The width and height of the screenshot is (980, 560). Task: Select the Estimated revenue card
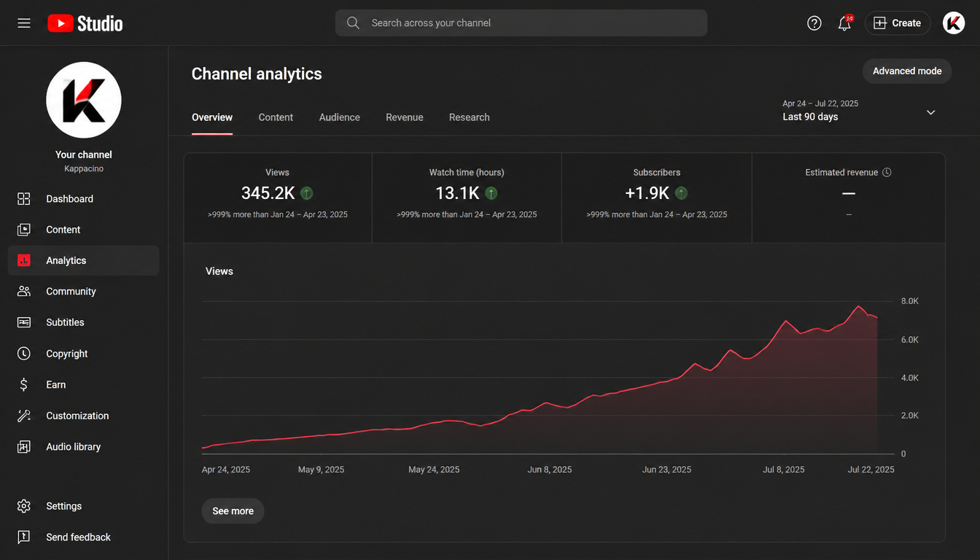849,198
